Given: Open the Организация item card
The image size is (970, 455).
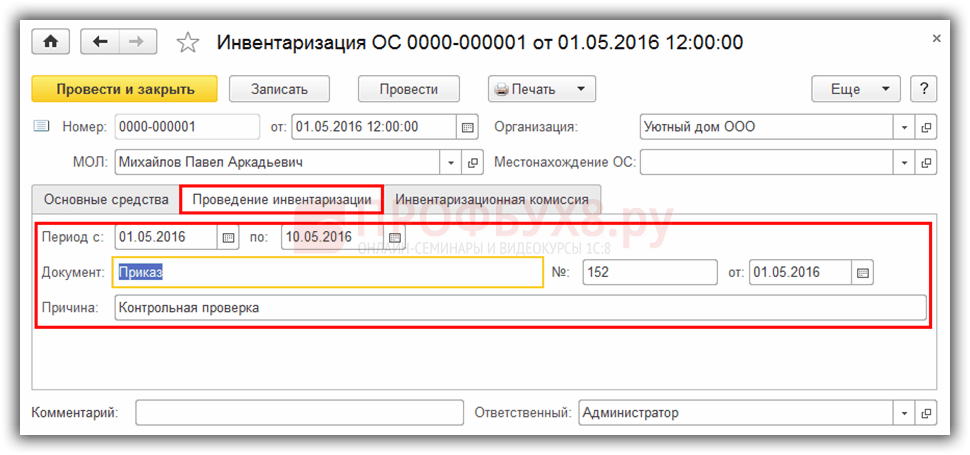Looking at the screenshot, I should click(x=926, y=127).
